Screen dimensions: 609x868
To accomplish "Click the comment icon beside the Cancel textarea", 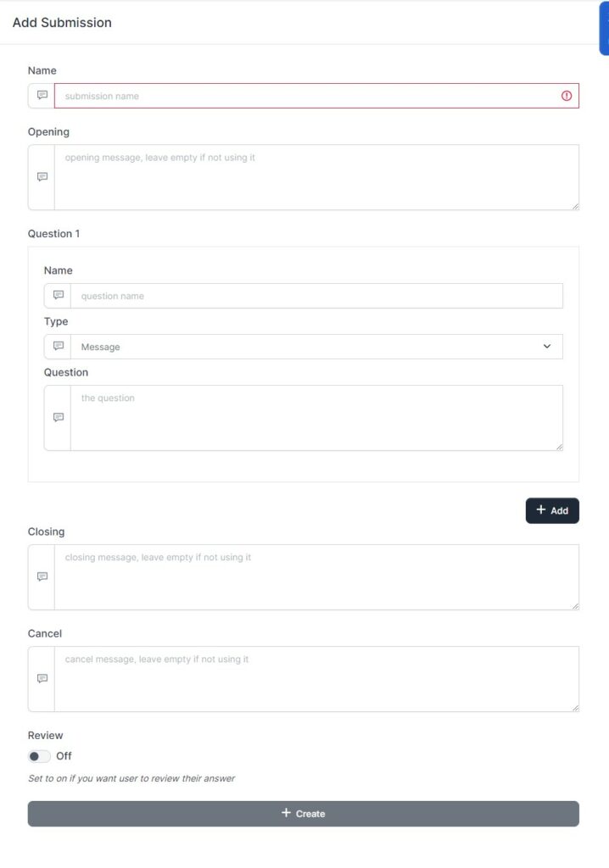I will [40, 678].
